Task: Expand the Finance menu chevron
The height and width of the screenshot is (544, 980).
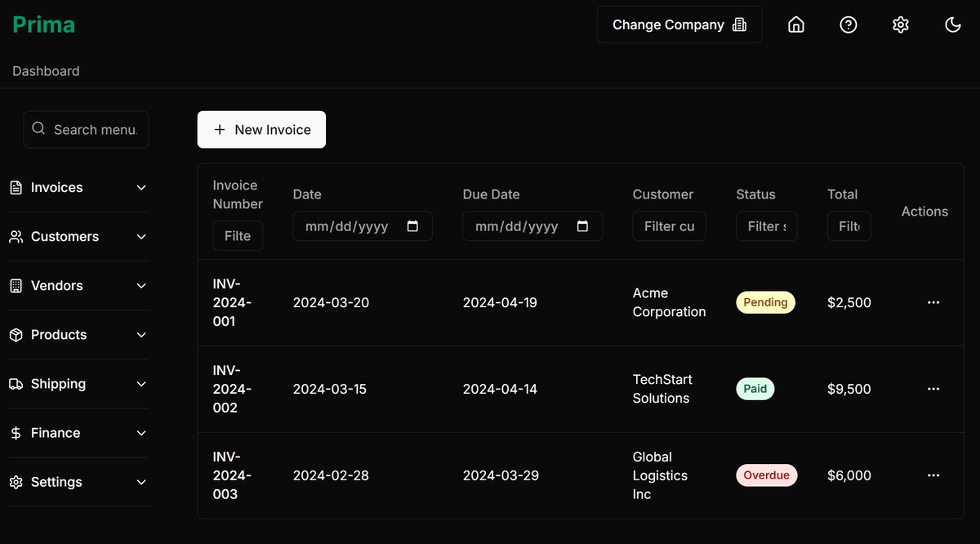Action: (x=141, y=433)
